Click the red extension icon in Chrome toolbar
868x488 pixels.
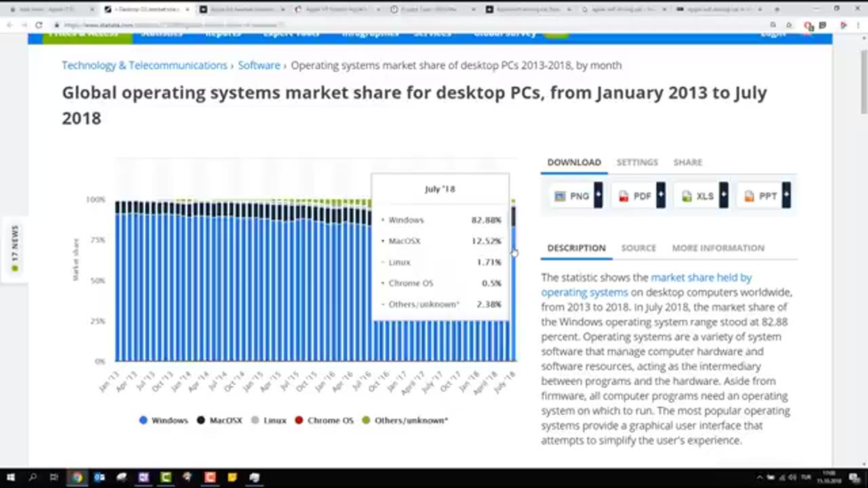[x=808, y=25]
